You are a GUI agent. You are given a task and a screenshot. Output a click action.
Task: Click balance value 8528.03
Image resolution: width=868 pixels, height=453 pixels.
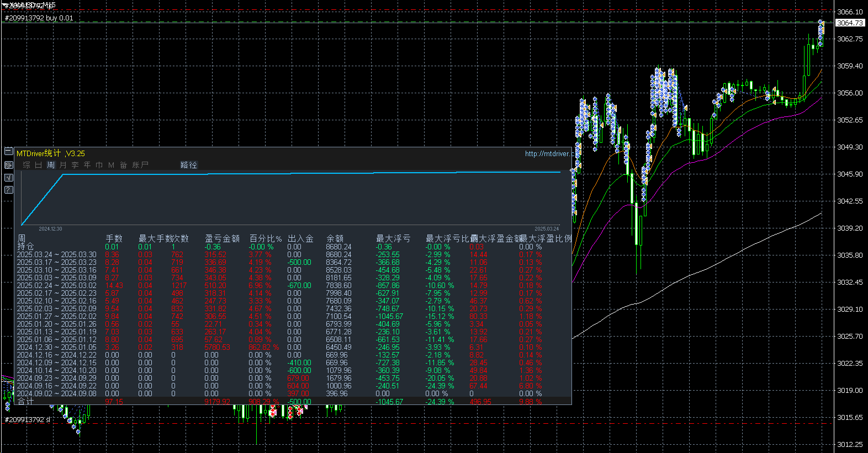(338, 270)
